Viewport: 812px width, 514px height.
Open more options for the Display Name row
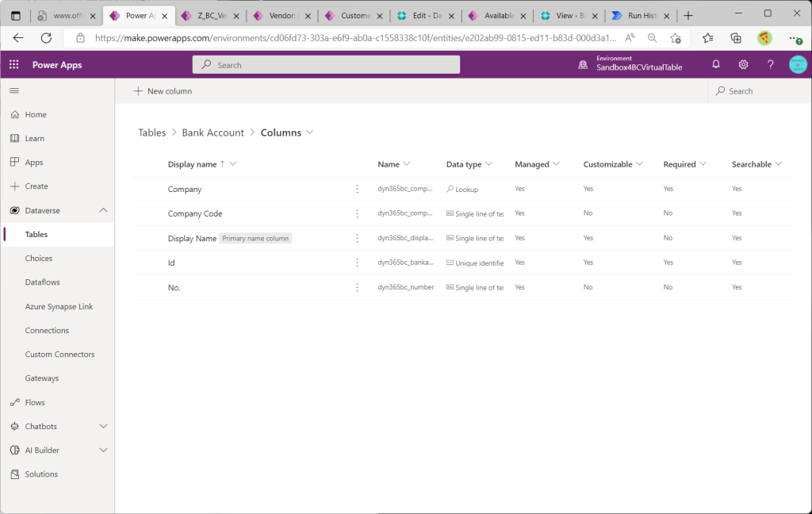[357, 238]
